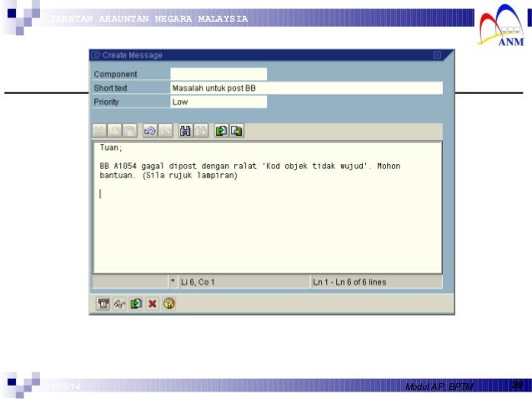This screenshot has height=399, width=532.
Task: Click the 'Tuan;' line in the message
Action: [x=111, y=147]
